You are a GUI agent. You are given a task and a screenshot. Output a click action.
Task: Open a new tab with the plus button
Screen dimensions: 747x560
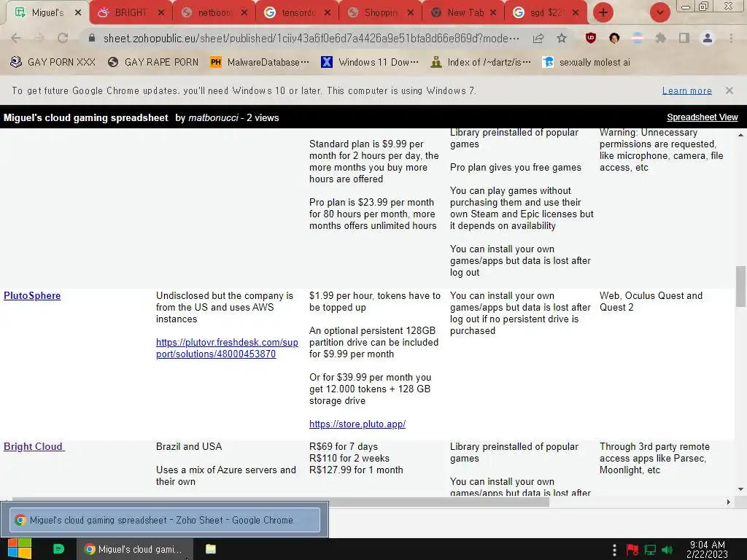pos(603,12)
